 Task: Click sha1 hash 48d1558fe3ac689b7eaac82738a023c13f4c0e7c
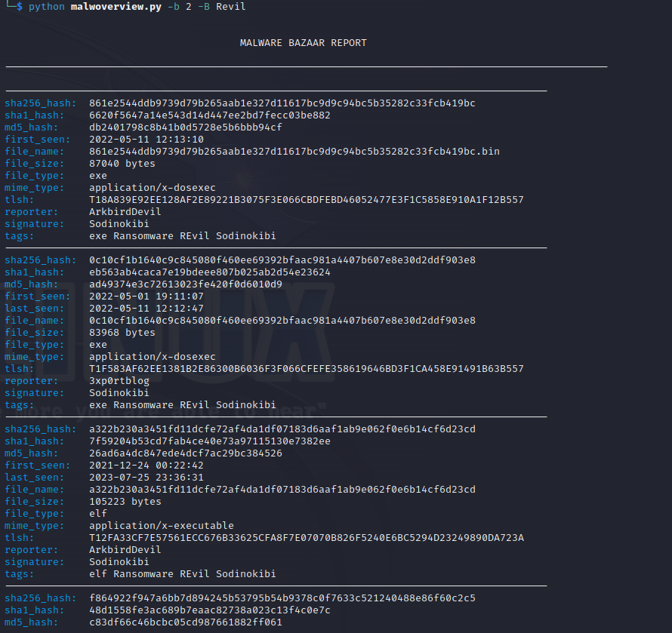(x=210, y=610)
